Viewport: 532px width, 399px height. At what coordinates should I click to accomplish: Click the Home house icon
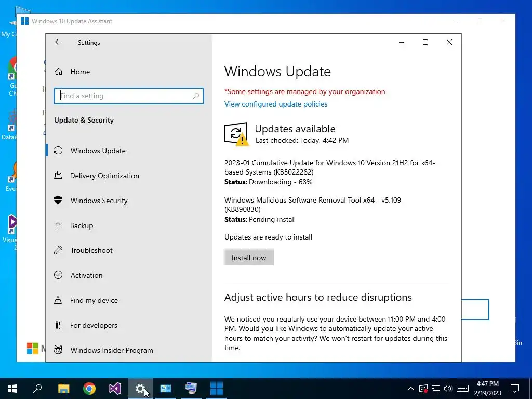58,72
